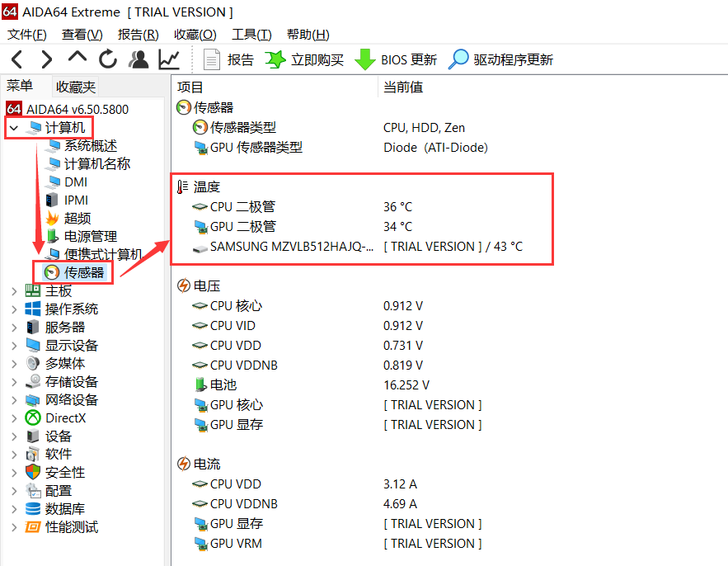The height and width of the screenshot is (566, 728).
Task: Click the Forward navigation arrow icon
Action: (x=46, y=59)
